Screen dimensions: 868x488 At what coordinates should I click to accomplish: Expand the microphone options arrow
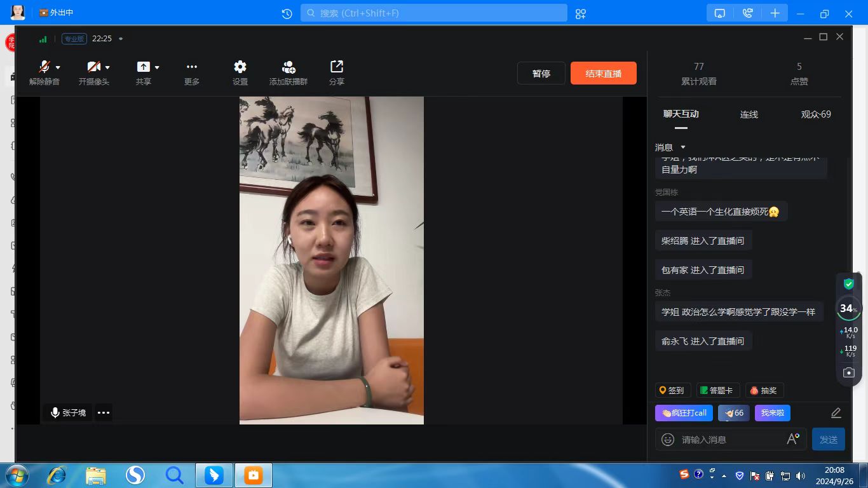coord(58,67)
